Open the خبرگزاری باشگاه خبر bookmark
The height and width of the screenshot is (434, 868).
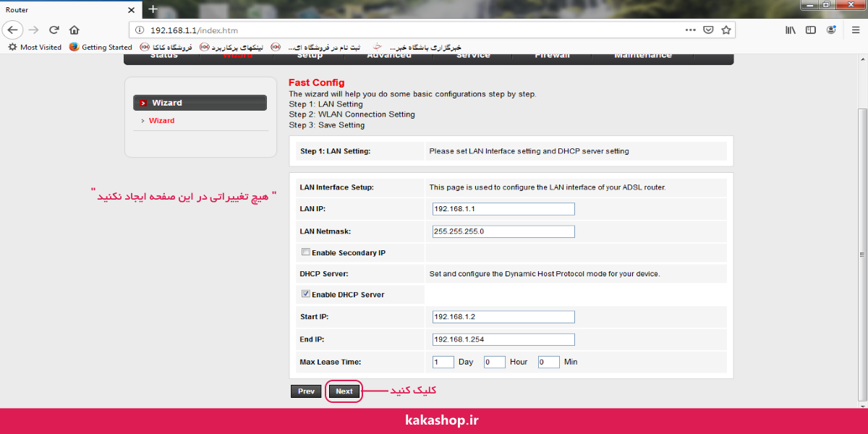[416, 47]
